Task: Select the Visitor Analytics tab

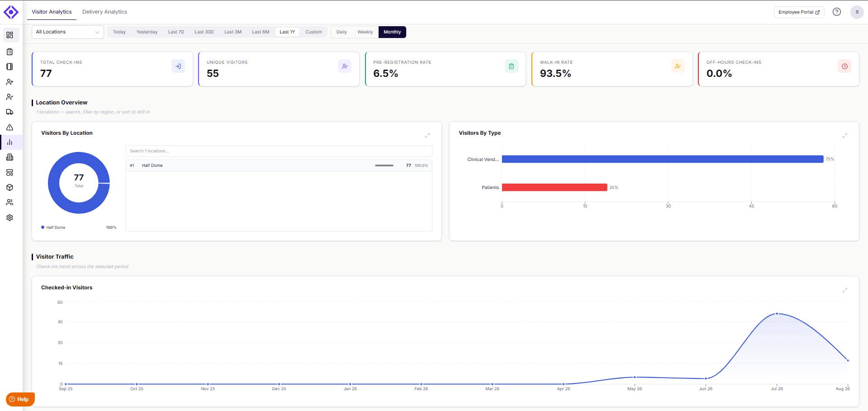Action: (x=52, y=12)
